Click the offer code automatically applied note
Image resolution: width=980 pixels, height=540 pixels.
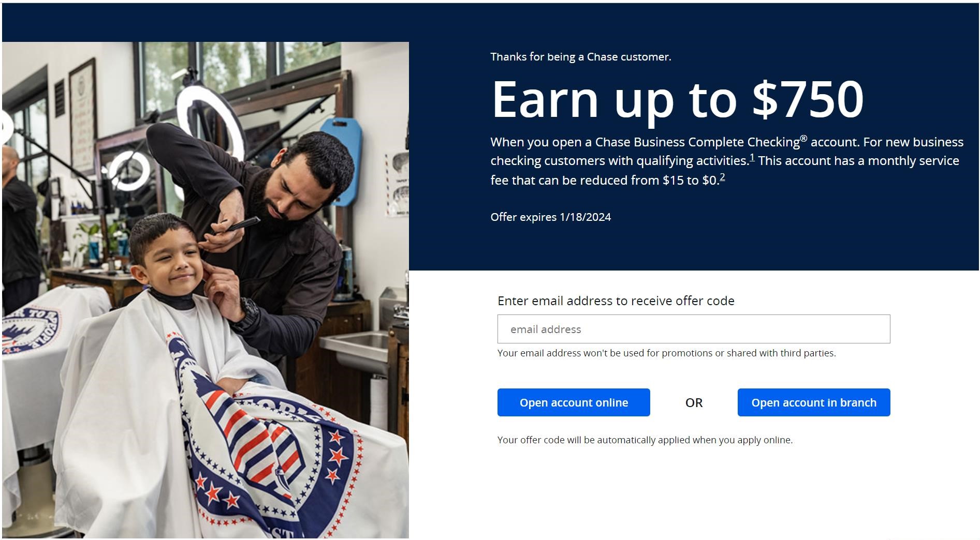tap(645, 440)
